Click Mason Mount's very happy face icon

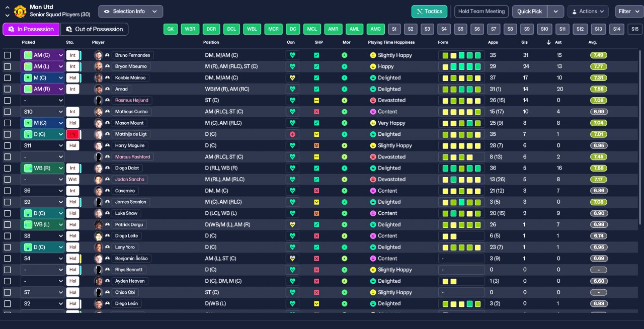[x=373, y=123]
